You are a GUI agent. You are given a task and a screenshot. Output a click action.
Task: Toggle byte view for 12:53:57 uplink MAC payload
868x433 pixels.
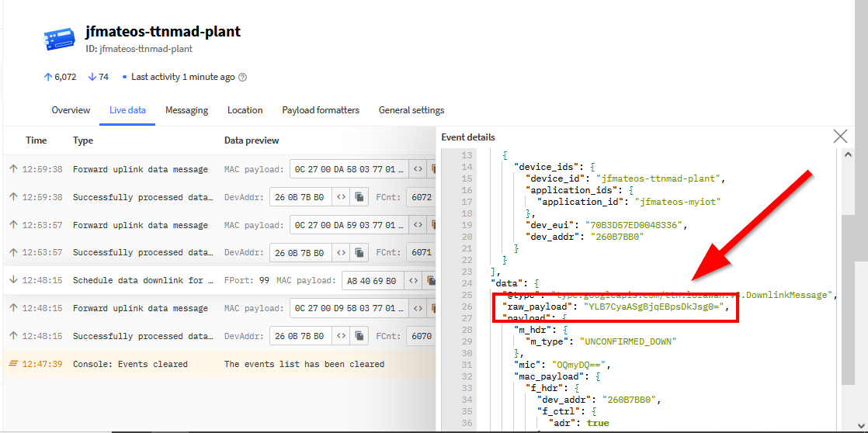tap(418, 225)
